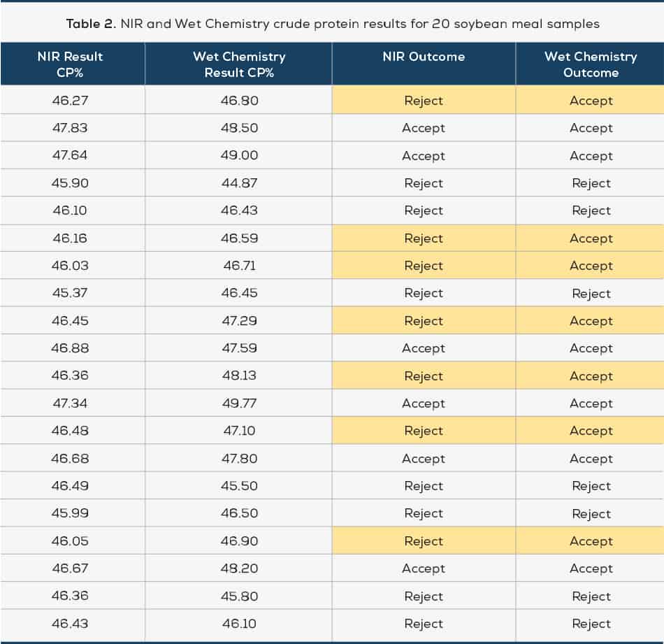Click the wet chemistry value 49.77

click(239, 403)
